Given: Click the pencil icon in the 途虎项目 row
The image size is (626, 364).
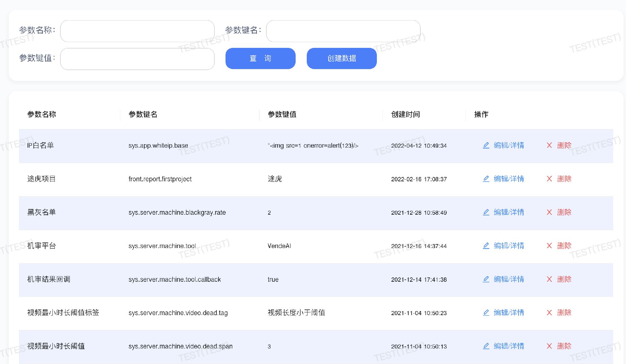Looking at the screenshot, I should [x=486, y=179].
